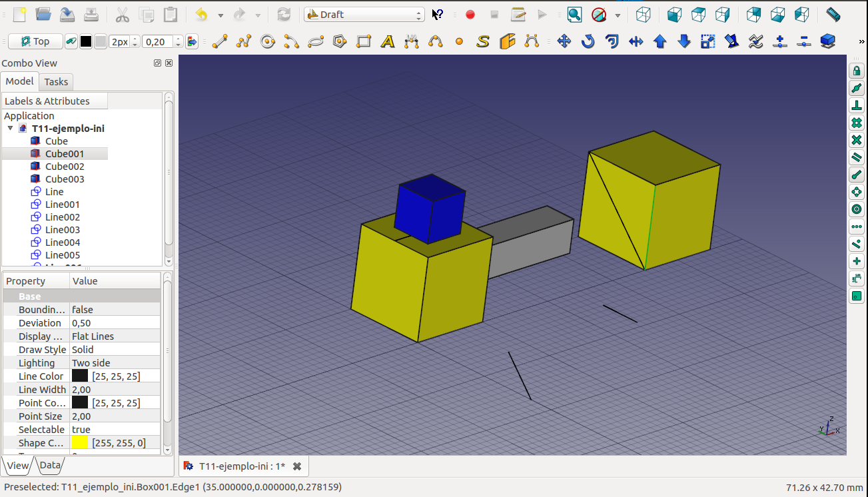Select the Draft Circle tool

click(x=268, y=42)
